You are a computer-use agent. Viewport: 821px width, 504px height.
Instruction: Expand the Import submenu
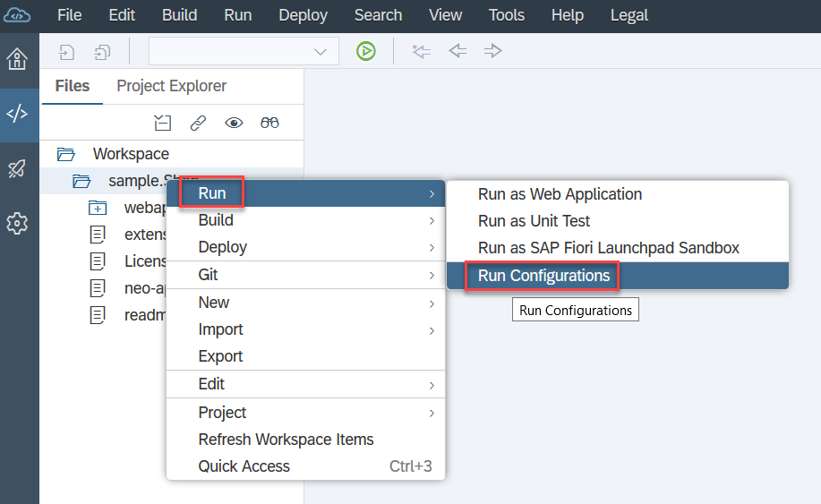click(x=305, y=329)
